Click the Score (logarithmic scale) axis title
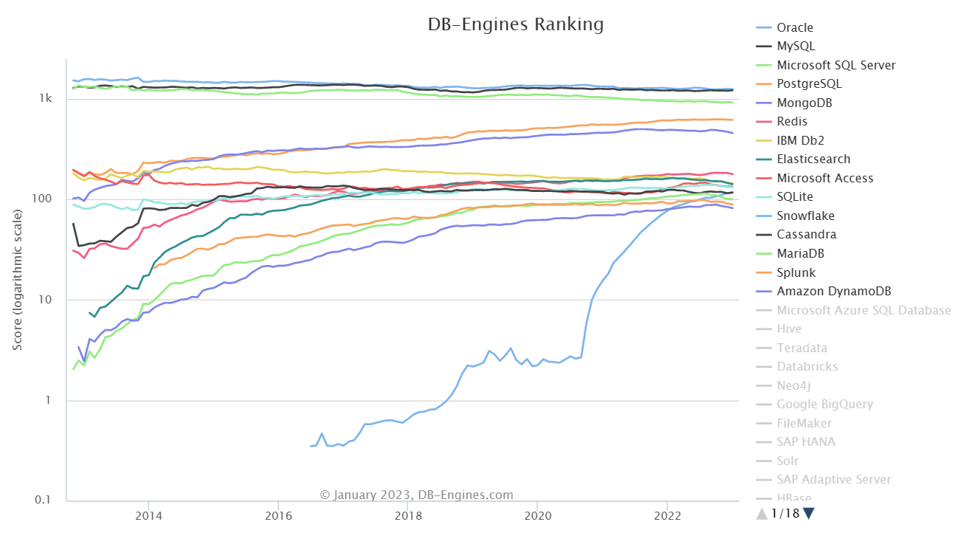 pos(18,279)
